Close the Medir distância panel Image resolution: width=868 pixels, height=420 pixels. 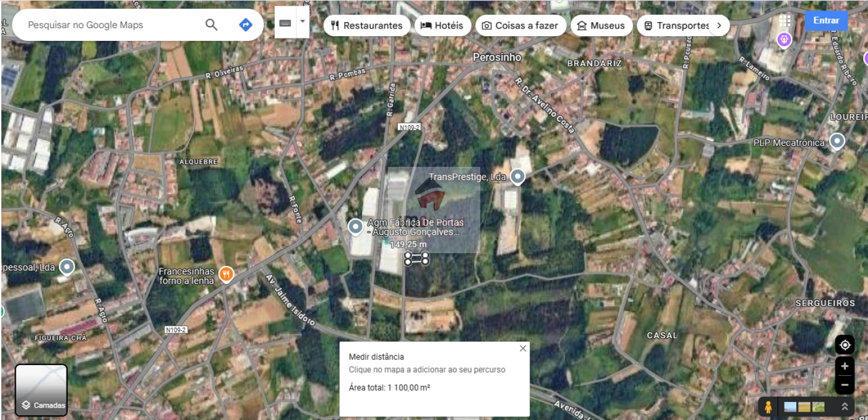tap(523, 348)
